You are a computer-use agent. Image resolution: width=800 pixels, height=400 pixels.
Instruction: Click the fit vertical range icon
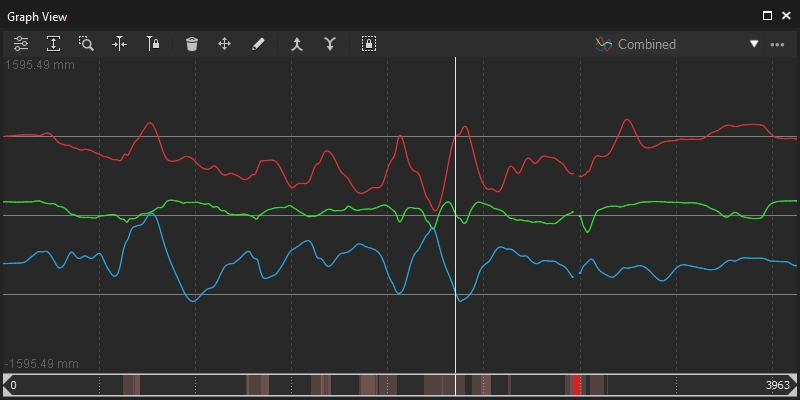point(54,44)
